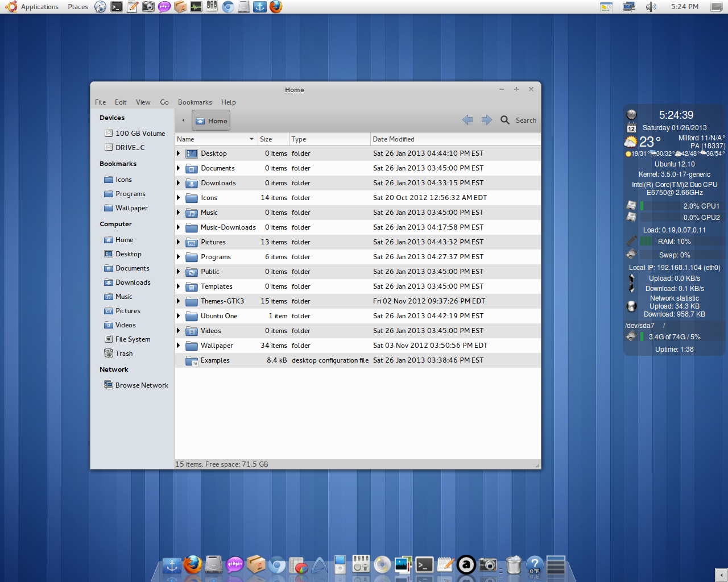
Task: Open the Places menu in top panel
Action: tap(78, 7)
